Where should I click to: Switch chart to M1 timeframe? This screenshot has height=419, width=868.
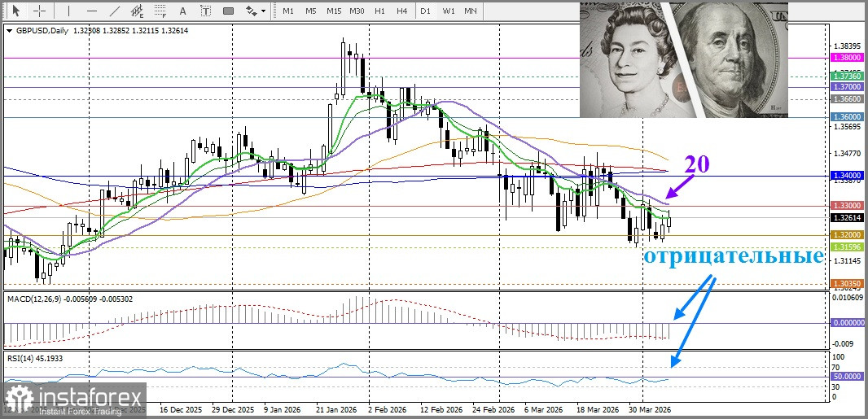click(x=288, y=11)
